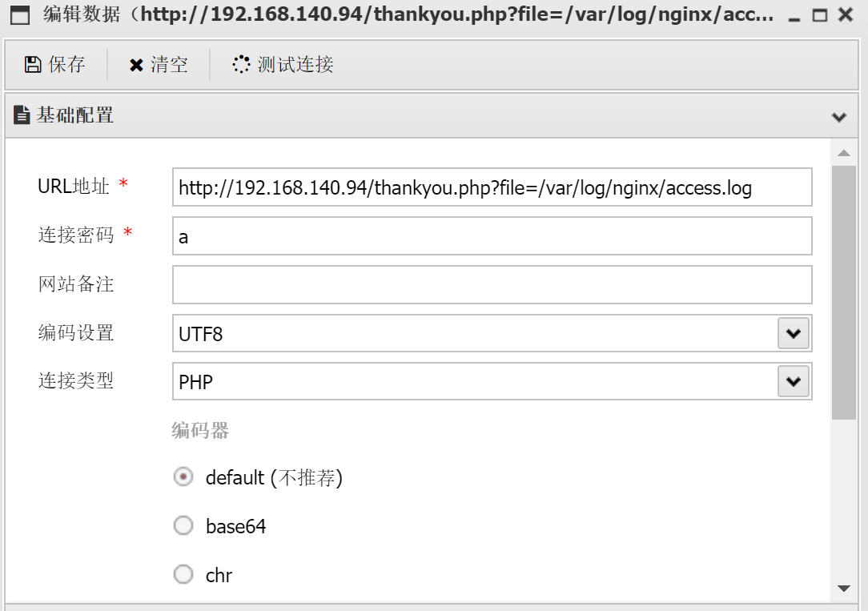Click the window icon in title bar
868x611 pixels.
tap(20, 15)
